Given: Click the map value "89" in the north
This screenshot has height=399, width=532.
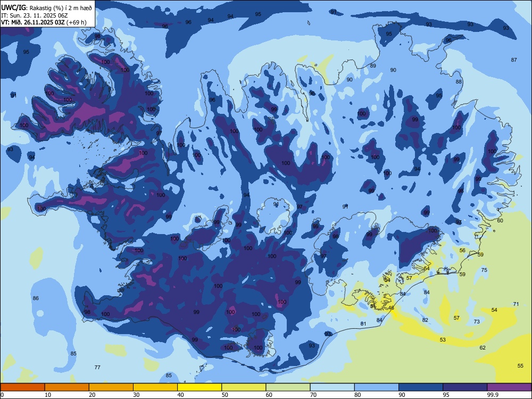Looking at the screenshot, I should click(x=373, y=65).
